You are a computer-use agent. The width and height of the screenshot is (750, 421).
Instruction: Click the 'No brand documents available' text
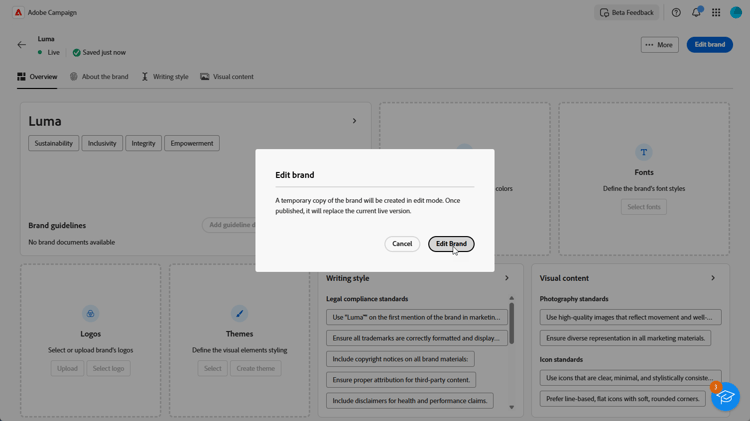tap(72, 242)
